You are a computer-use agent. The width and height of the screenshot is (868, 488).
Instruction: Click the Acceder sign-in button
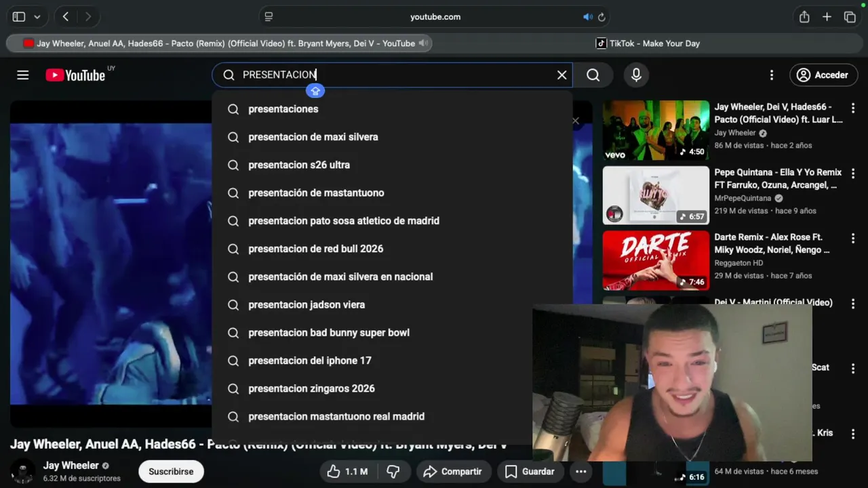(823, 75)
